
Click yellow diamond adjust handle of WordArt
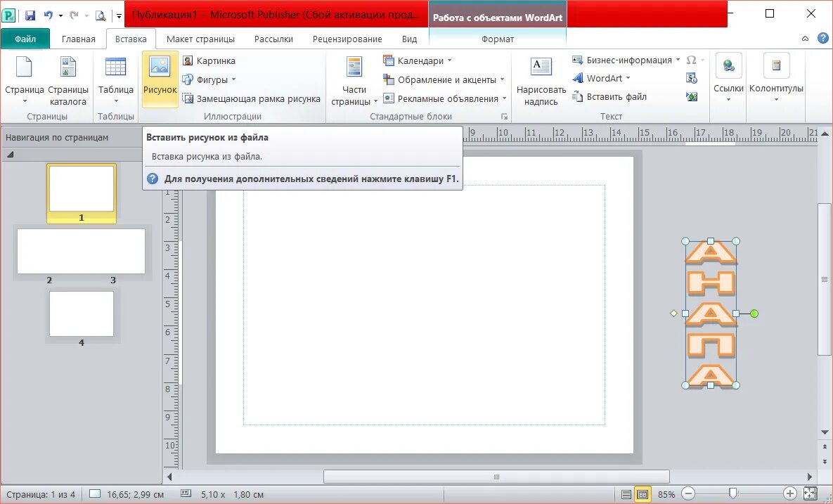pyautogui.click(x=673, y=314)
